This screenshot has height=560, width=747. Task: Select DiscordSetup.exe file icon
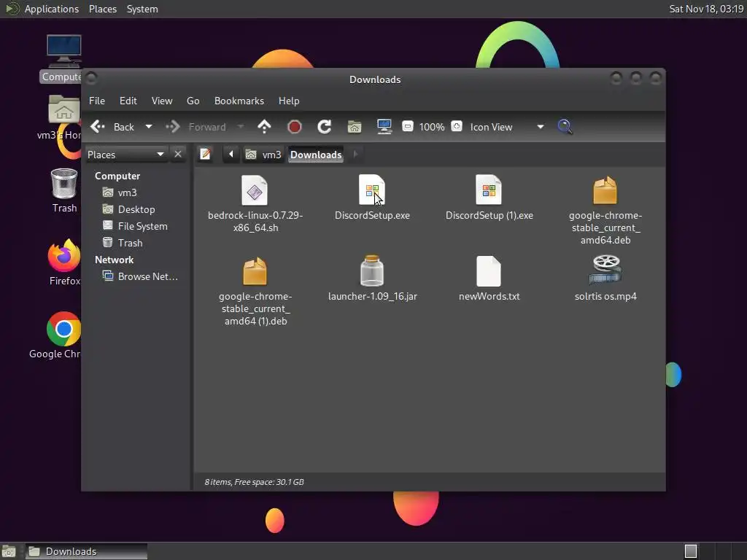[x=372, y=190]
